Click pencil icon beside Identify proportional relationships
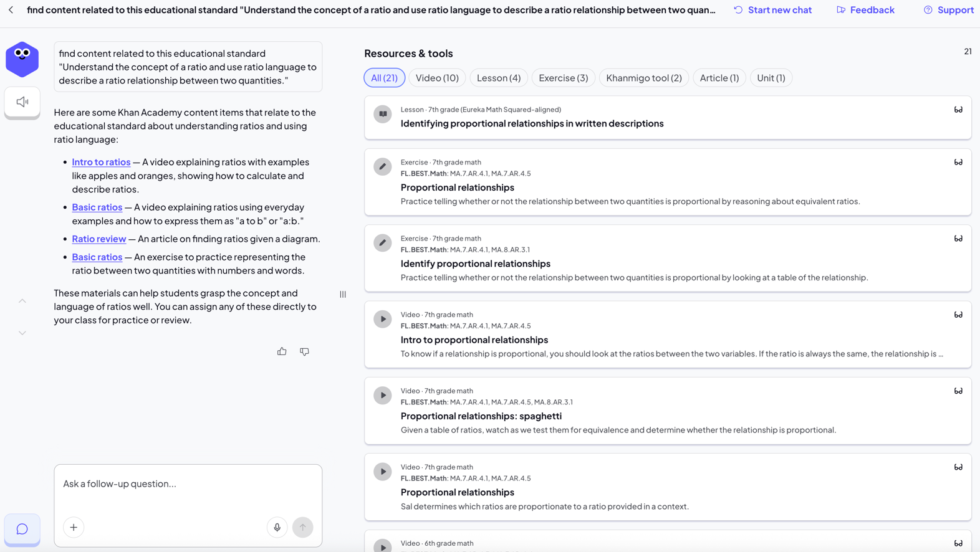Image resolution: width=980 pixels, height=552 pixels. (x=383, y=243)
